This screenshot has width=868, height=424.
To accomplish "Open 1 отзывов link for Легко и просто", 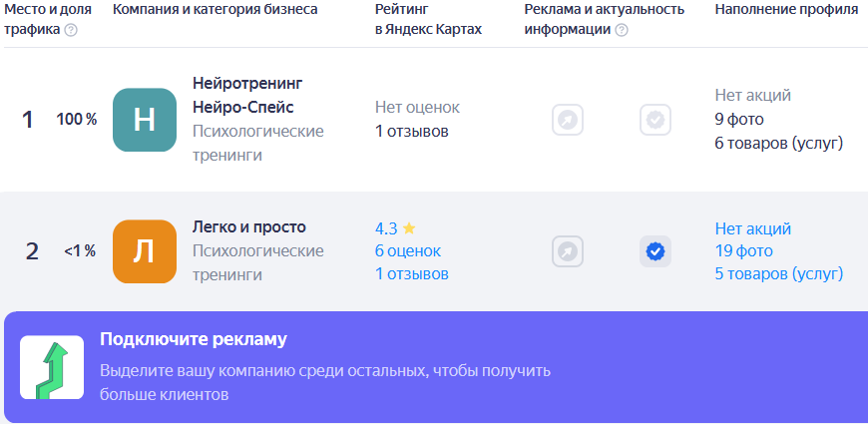I will 412,273.
